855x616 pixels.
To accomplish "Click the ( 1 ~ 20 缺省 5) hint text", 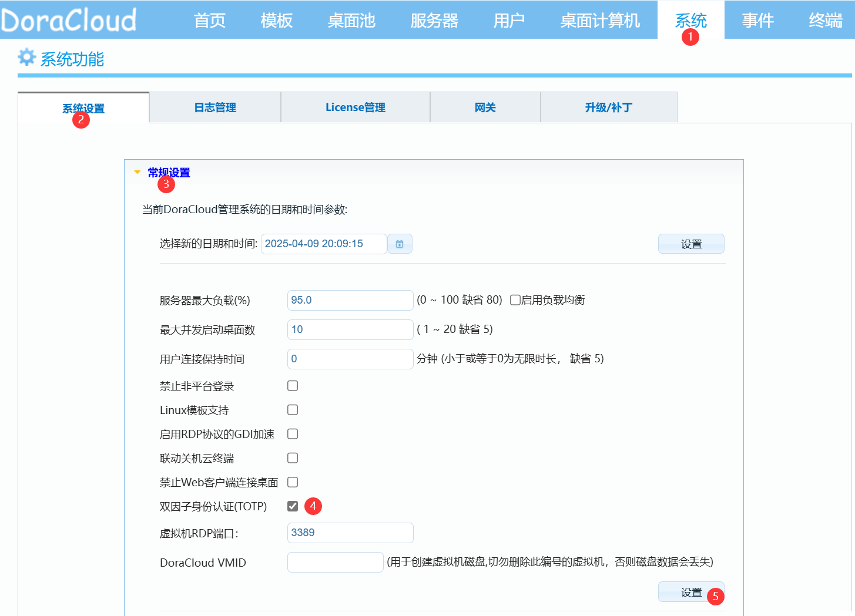I will tap(455, 329).
